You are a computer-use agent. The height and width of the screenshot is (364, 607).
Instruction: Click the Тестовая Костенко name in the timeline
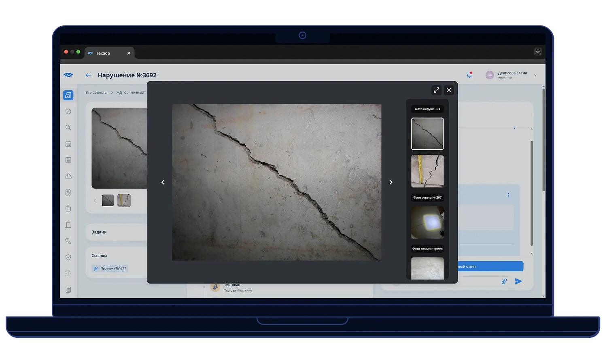[238, 290]
